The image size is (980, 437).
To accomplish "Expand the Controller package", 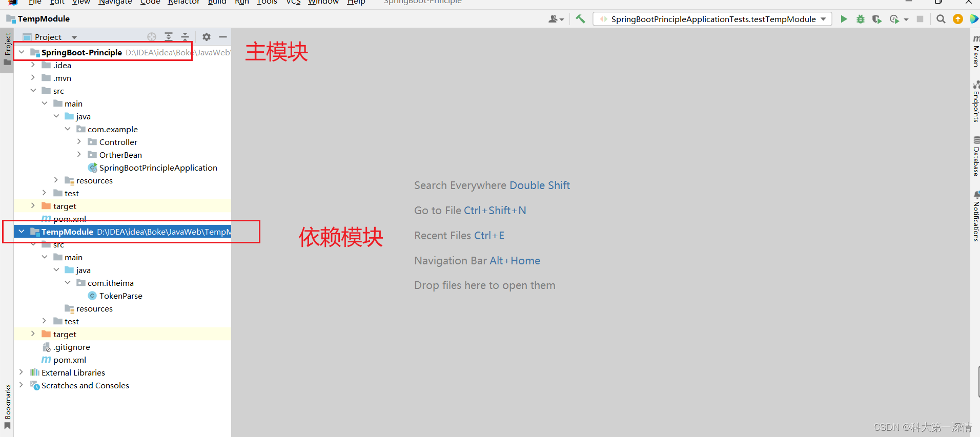I will point(79,142).
